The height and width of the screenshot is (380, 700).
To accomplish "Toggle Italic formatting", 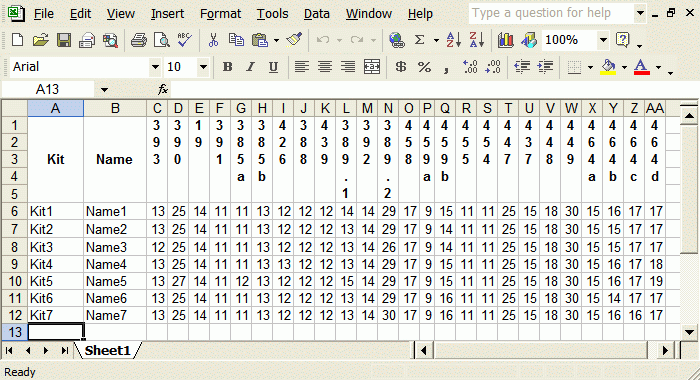I will [250, 67].
